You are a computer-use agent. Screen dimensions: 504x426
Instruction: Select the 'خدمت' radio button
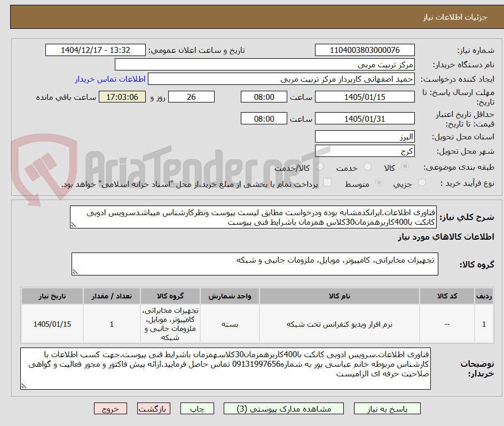point(367,167)
